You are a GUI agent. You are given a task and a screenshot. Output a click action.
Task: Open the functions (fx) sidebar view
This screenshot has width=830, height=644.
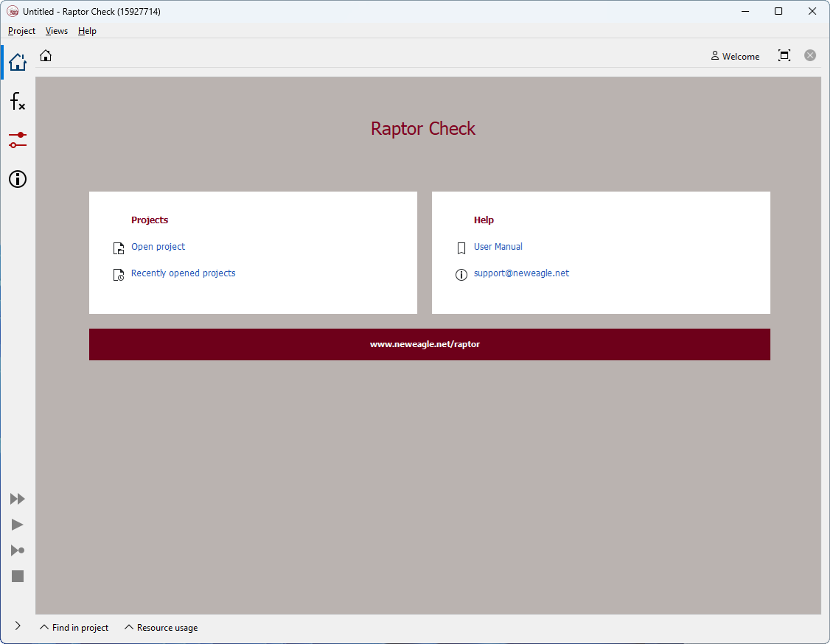pyautogui.click(x=18, y=101)
